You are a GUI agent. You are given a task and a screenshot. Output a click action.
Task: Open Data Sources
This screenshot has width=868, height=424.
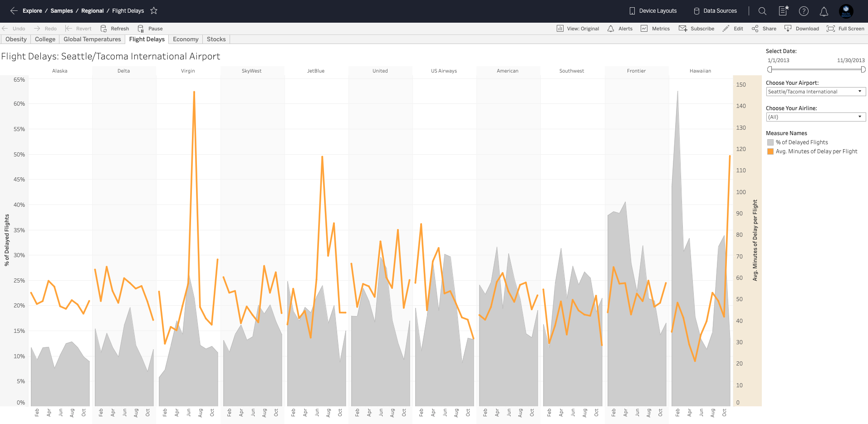coord(715,11)
